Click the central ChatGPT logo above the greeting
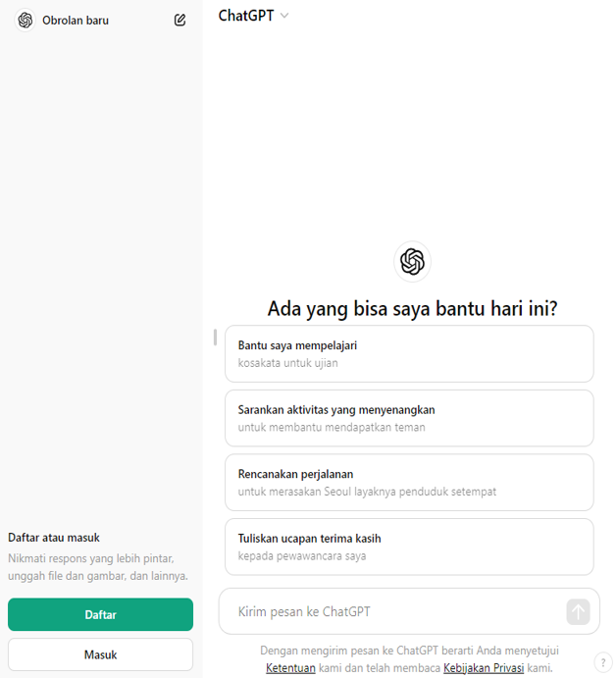Screen dimensions: 616x678 click(x=412, y=261)
